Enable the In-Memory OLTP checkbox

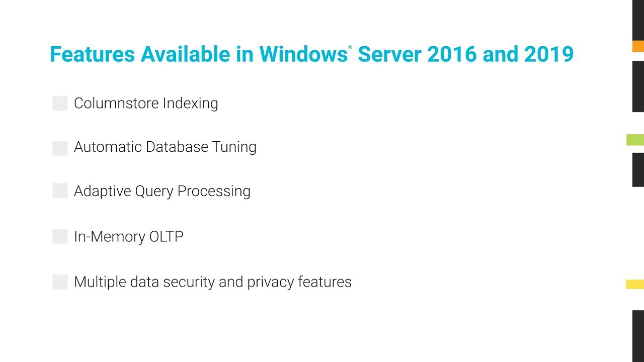(60, 237)
